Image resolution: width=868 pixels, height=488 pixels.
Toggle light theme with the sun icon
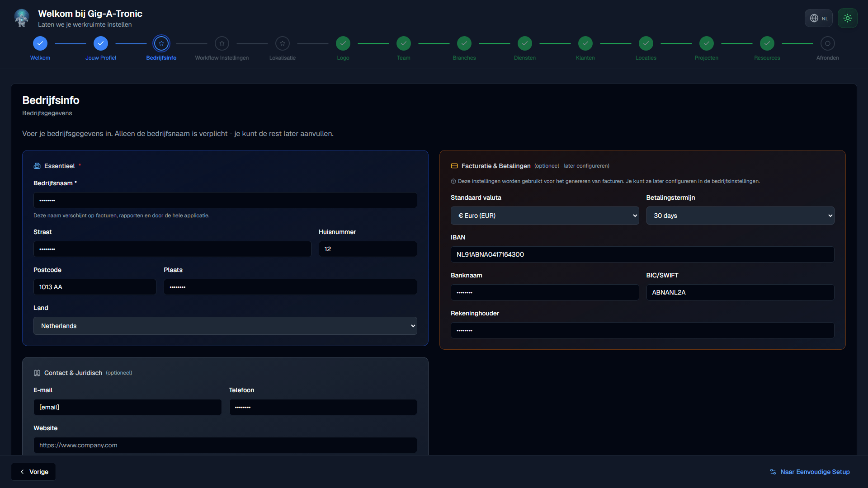pyautogui.click(x=848, y=18)
